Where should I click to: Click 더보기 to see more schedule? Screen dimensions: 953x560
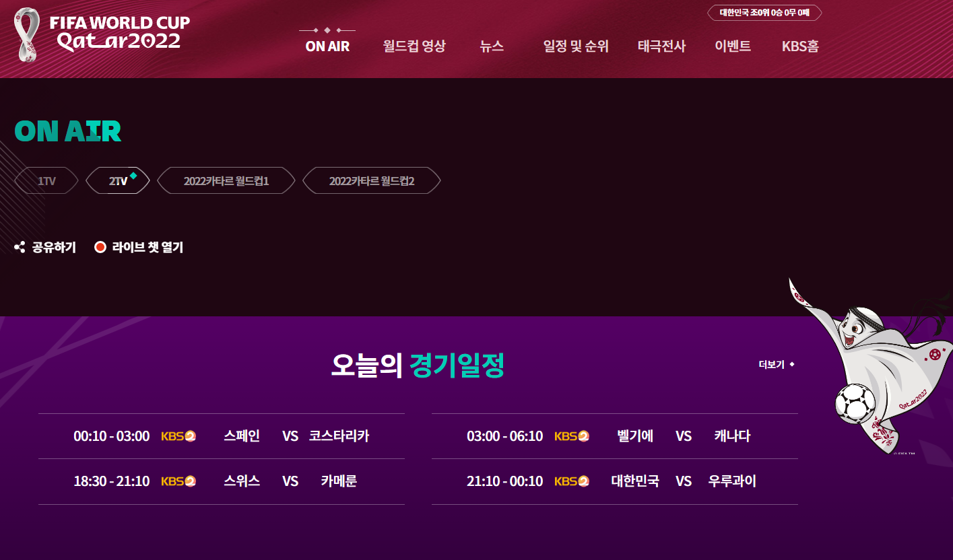[x=777, y=364]
